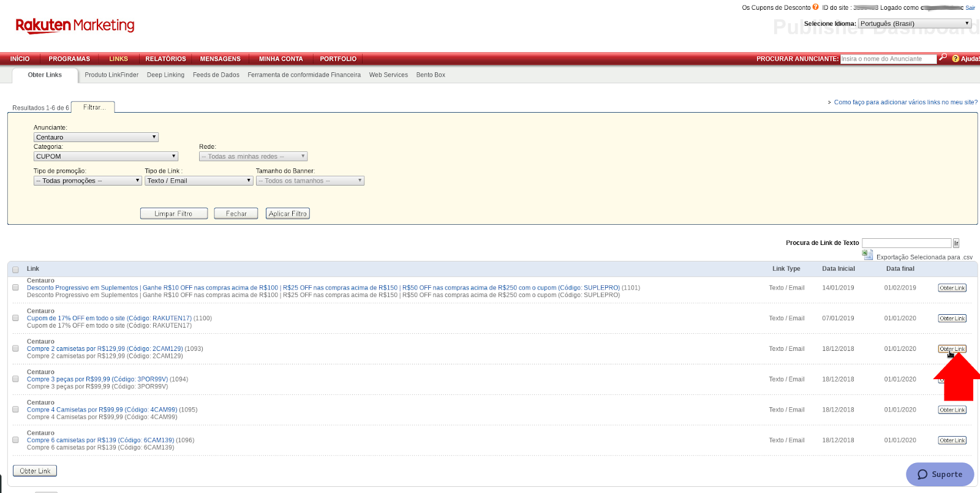The height and width of the screenshot is (493, 980).
Task: Get link for Compre 6 camisetas
Action: point(952,440)
